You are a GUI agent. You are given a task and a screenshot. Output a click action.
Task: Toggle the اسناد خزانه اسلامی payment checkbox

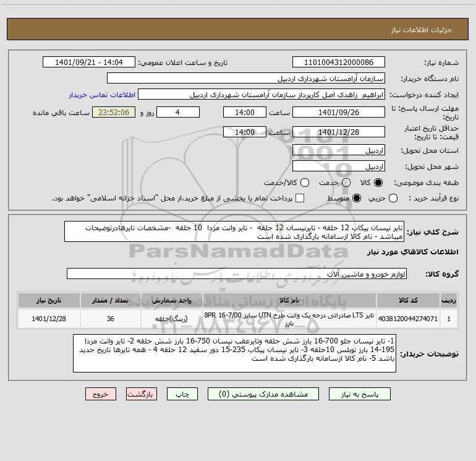coord(300,198)
